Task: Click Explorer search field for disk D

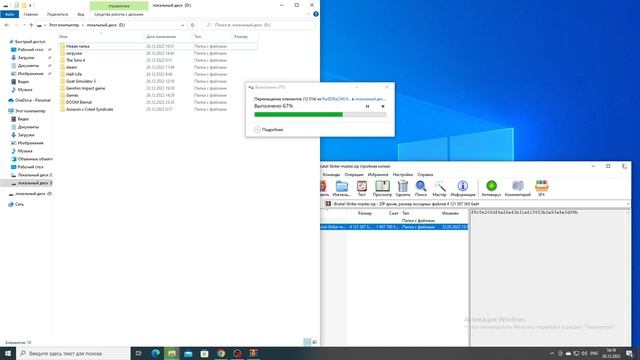Action: coord(258,25)
